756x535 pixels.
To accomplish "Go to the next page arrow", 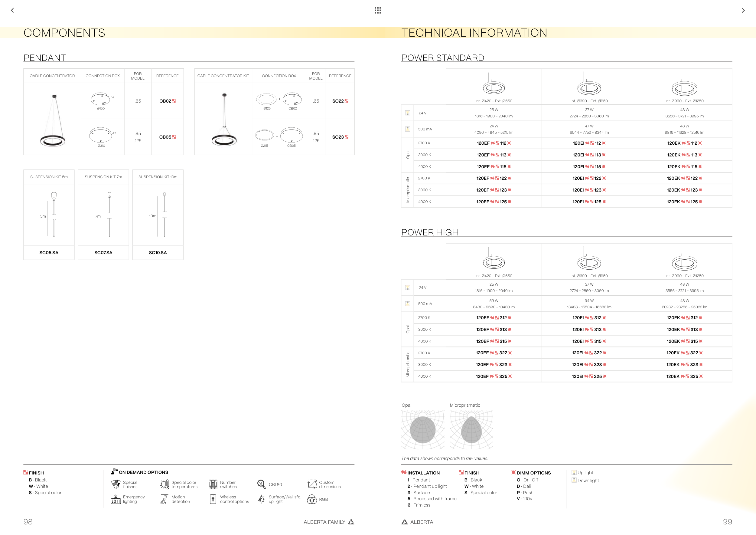I will tap(743, 10).
